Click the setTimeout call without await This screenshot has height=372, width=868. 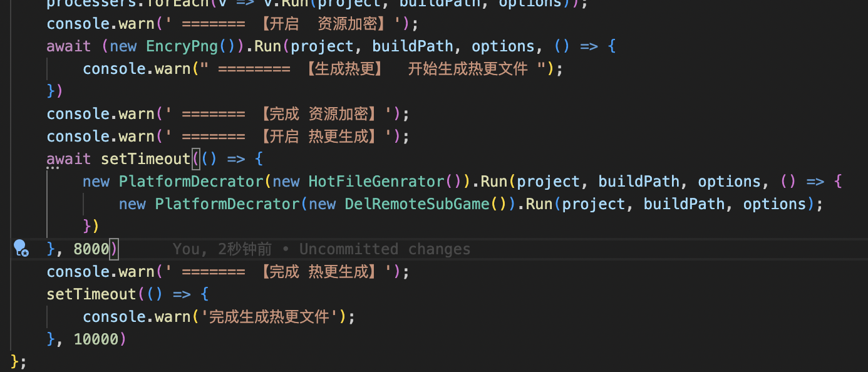91,294
